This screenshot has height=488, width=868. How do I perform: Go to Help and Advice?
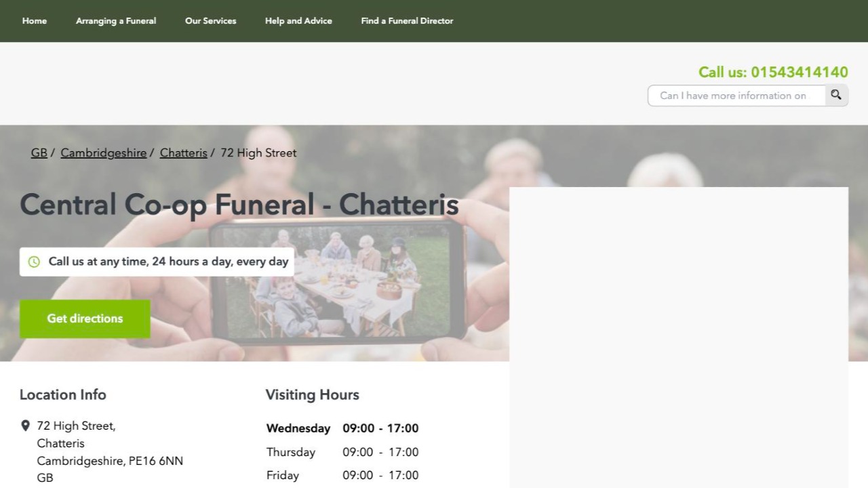click(298, 21)
